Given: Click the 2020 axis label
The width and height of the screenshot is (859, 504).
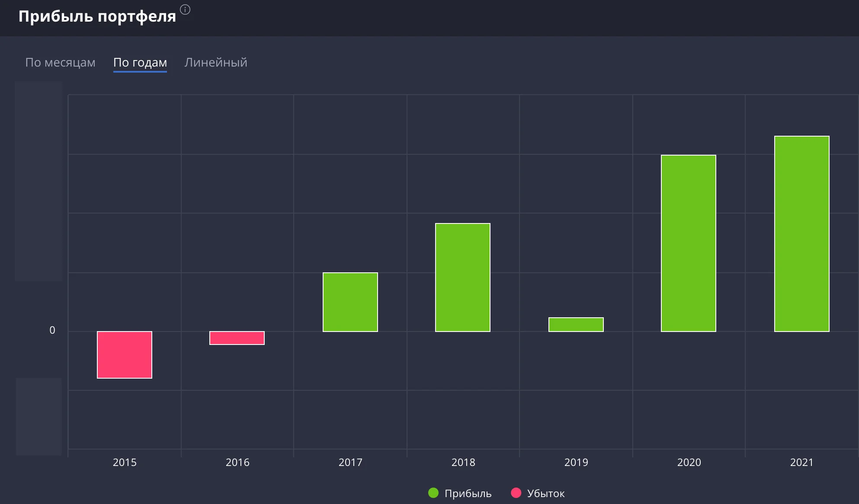Looking at the screenshot, I should [x=689, y=462].
